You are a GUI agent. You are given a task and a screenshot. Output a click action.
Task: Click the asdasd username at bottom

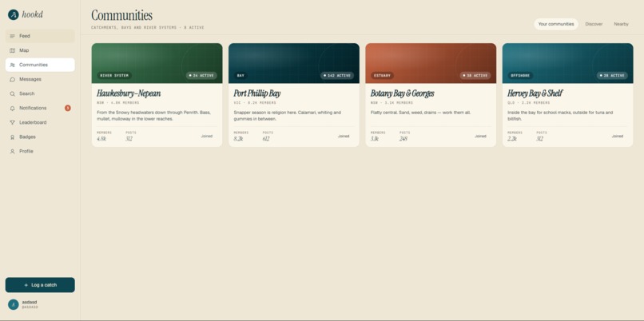(30, 302)
